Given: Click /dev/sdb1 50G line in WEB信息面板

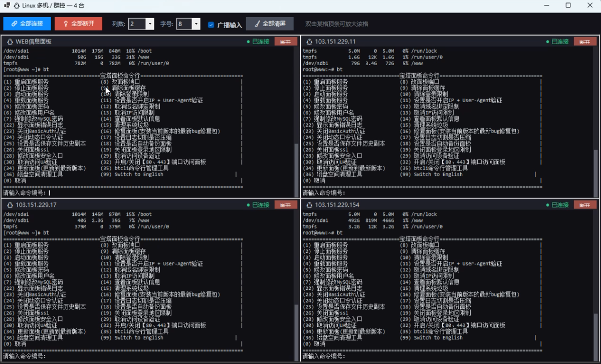Looking at the screenshot, I should tap(76, 57).
